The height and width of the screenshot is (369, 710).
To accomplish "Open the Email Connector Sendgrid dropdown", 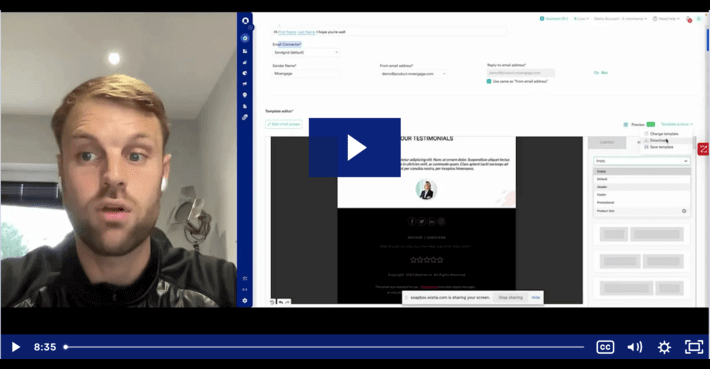I will (x=306, y=53).
